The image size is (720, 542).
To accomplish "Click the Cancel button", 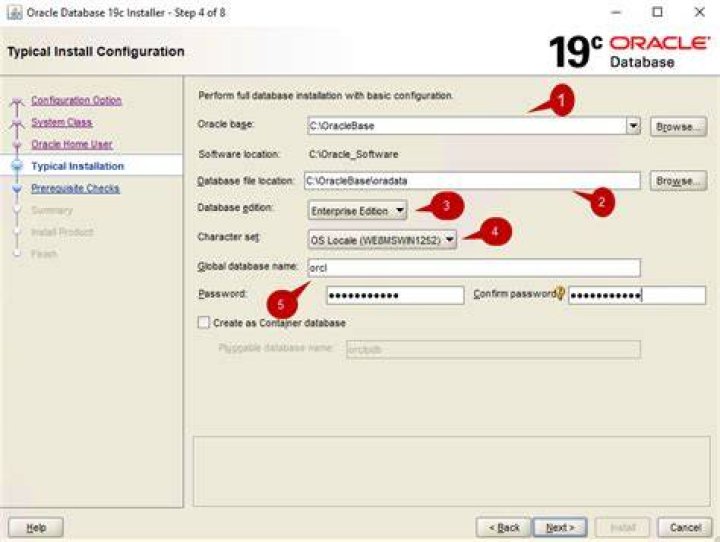I will coord(685,527).
